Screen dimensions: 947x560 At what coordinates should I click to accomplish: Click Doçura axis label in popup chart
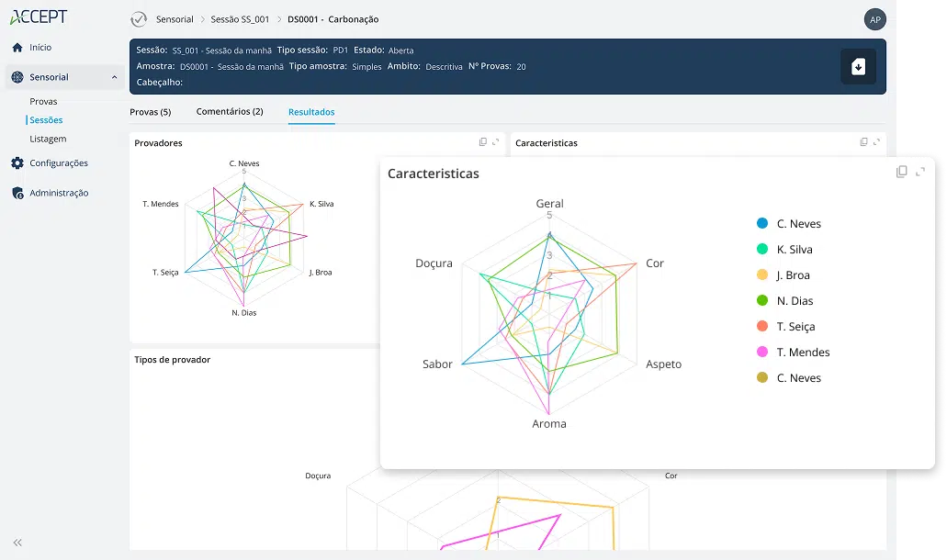click(434, 263)
